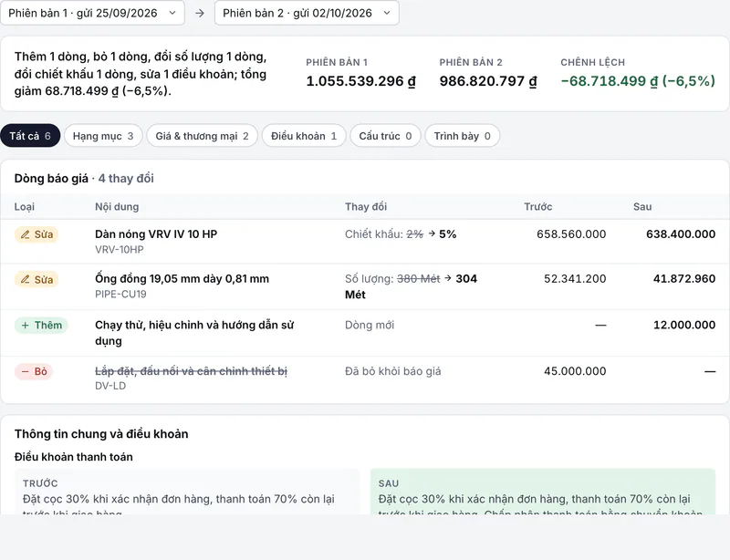
Task: Open the Phiên bản 1 version dropdown
Action: [x=92, y=13]
